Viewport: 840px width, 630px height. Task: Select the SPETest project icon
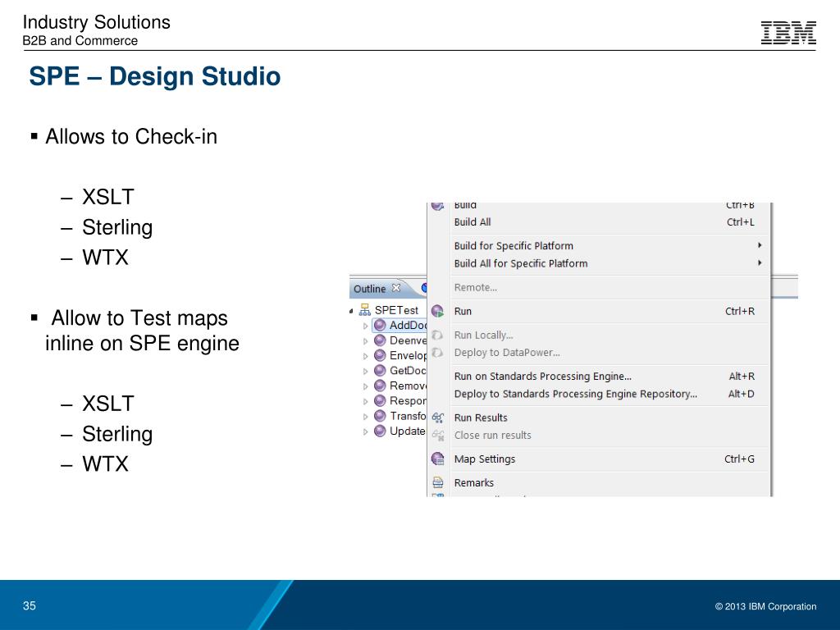click(365, 309)
